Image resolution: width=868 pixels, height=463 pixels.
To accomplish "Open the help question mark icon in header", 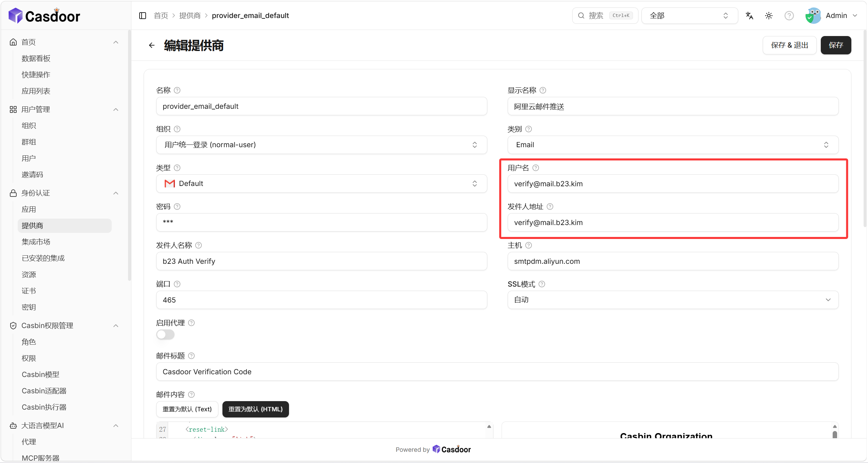I will click(x=789, y=16).
